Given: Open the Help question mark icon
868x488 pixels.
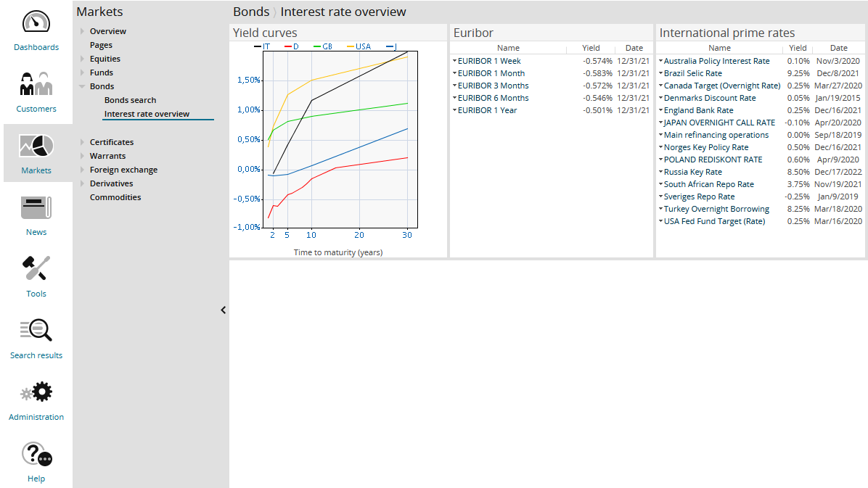Looking at the screenshot, I should (36, 455).
